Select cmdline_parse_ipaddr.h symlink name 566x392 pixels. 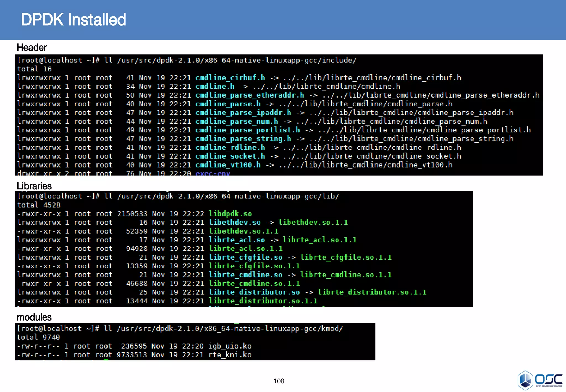pos(243,113)
